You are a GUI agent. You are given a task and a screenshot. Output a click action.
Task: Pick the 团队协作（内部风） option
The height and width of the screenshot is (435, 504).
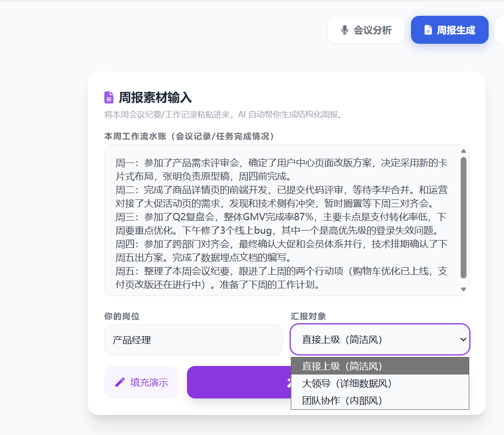click(379, 400)
